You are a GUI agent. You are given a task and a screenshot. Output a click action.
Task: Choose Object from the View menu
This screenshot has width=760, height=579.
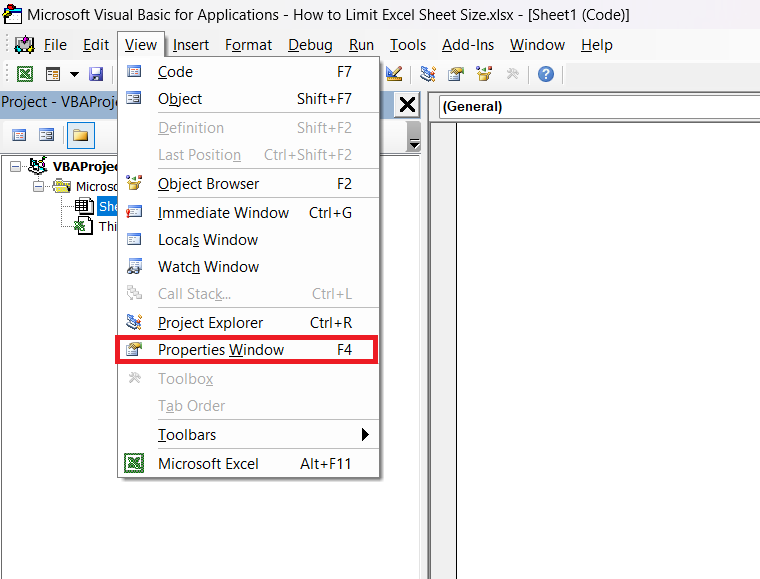tap(249, 99)
